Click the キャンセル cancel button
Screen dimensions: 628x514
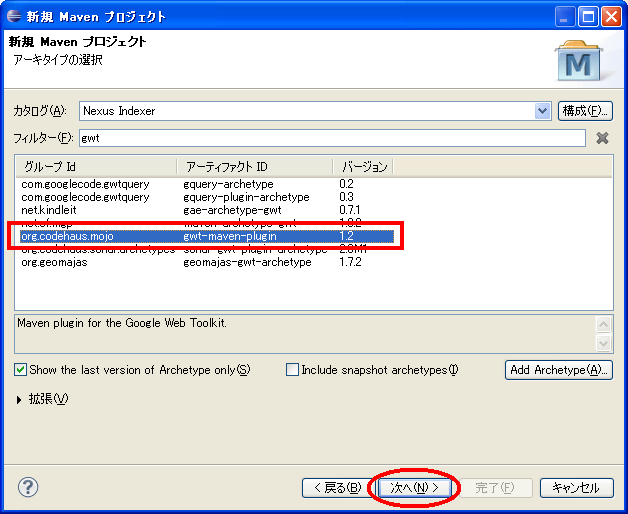click(x=576, y=488)
